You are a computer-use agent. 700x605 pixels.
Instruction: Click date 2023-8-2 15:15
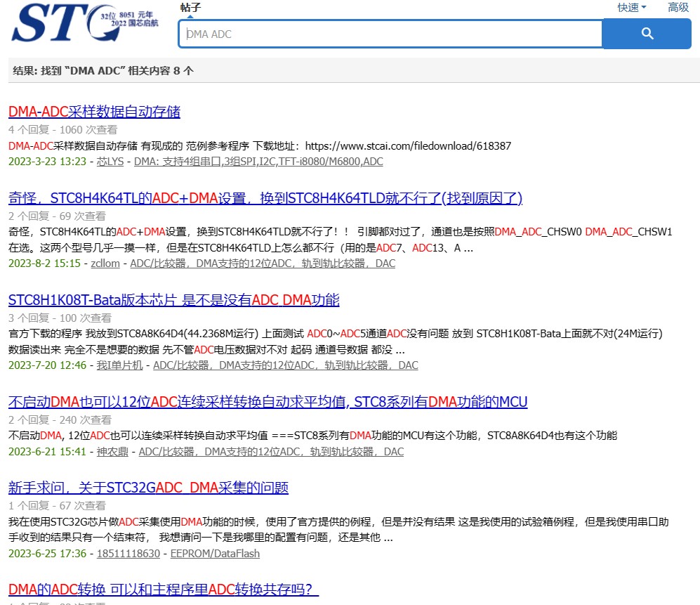click(x=44, y=264)
